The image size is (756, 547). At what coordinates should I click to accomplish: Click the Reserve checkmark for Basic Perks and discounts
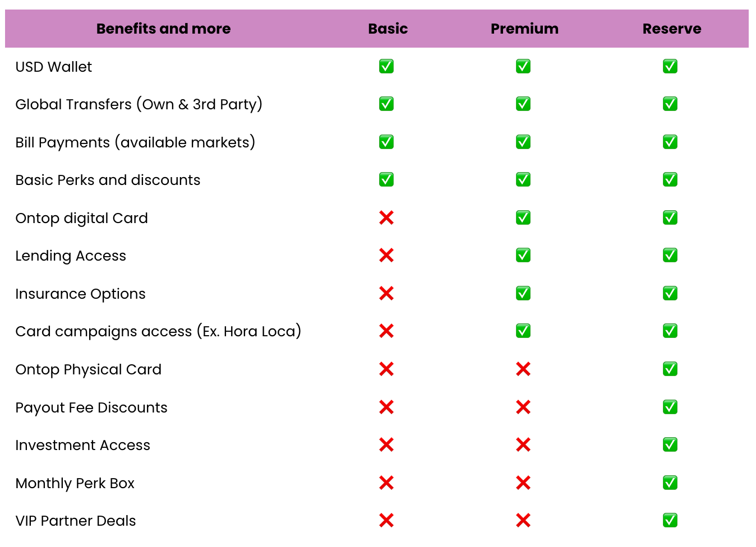(670, 179)
